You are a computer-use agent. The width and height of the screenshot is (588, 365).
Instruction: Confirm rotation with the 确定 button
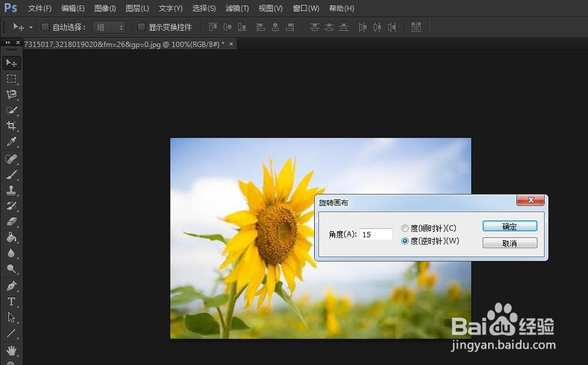[x=509, y=226]
